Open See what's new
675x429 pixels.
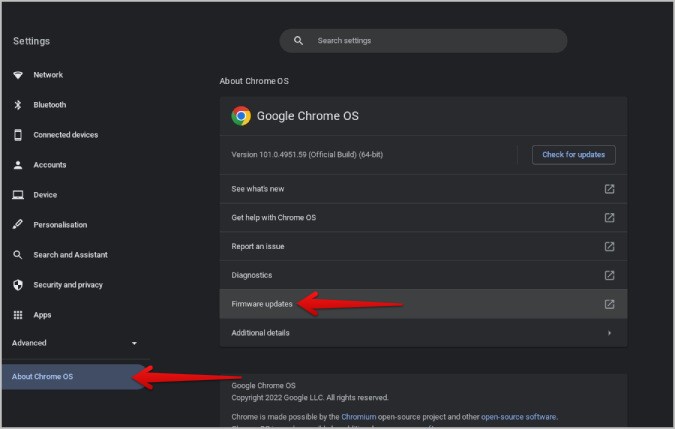tap(423, 189)
